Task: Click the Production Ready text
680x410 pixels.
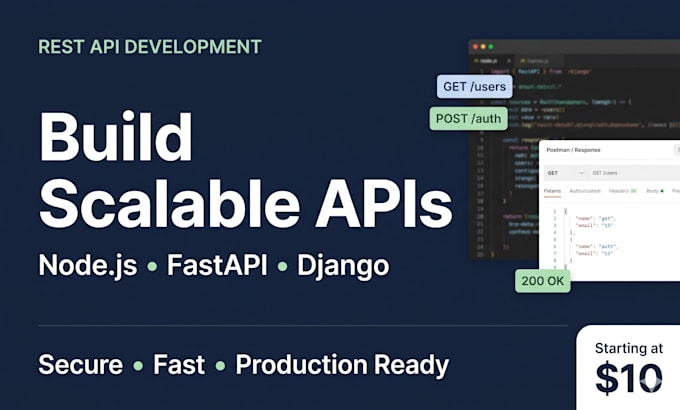Action: [342, 365]
